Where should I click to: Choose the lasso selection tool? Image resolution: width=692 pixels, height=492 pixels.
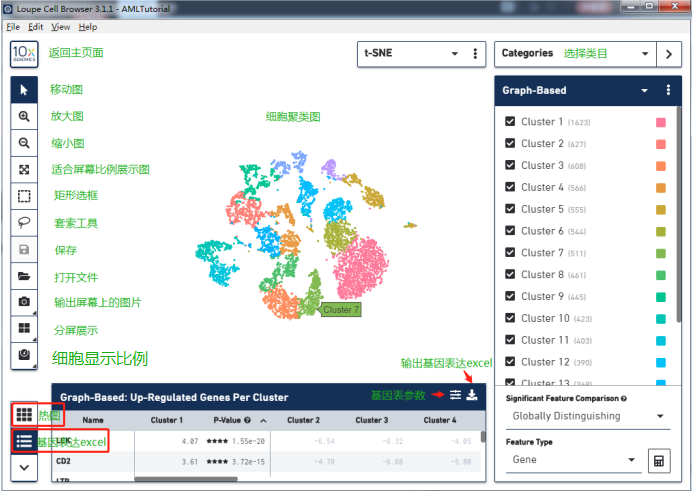24,222
